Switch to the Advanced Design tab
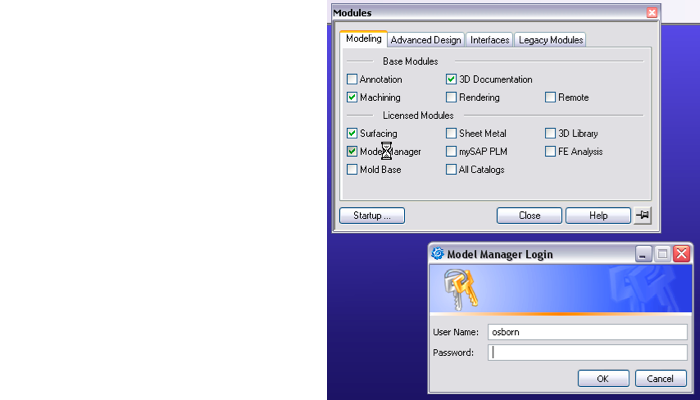 (x=426, y=40)
